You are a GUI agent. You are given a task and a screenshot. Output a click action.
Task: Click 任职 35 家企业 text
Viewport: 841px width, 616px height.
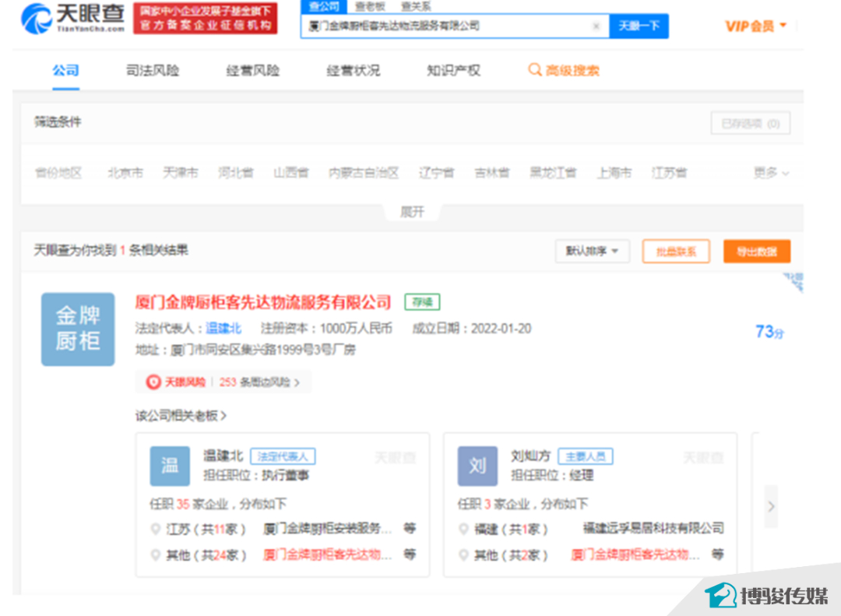coord(218,504)
